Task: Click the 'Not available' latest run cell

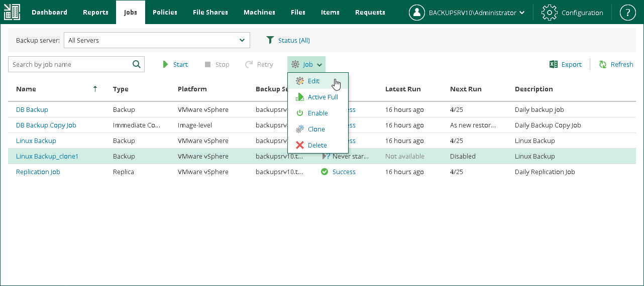Action: click(405, 156)
